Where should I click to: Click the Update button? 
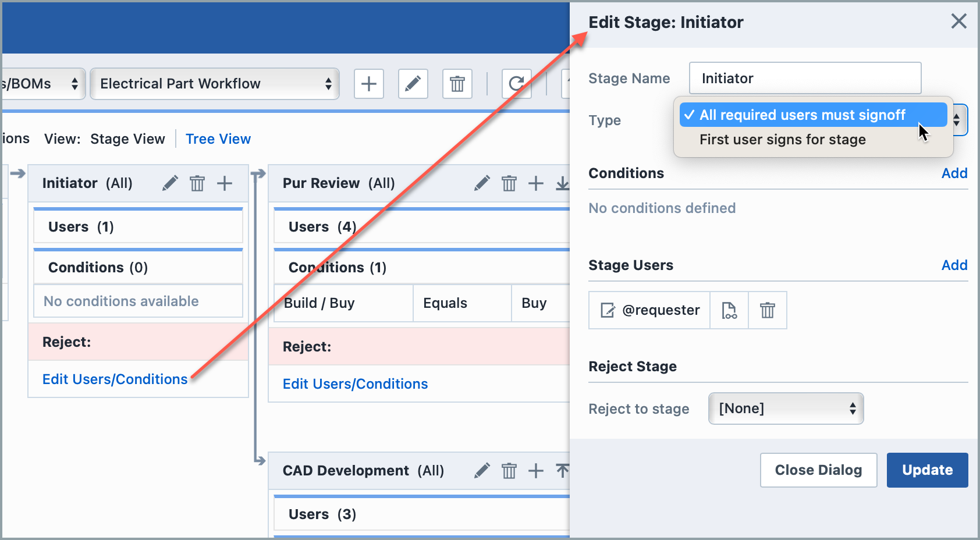(x=926, y=470)
